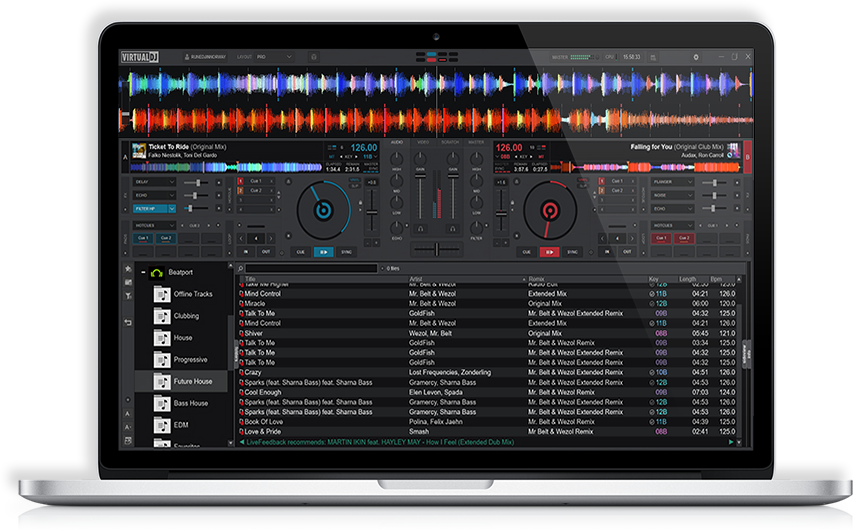Select the Progressive folder
The width and height of the screenshot is (853, 531).
coord(182,360)
